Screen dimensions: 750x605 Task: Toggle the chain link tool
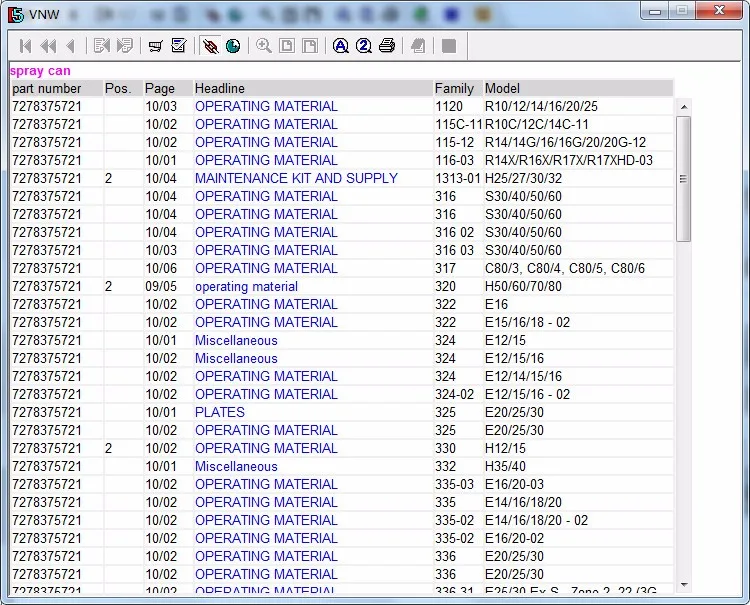pyautogui.click(x=210, y=46)
